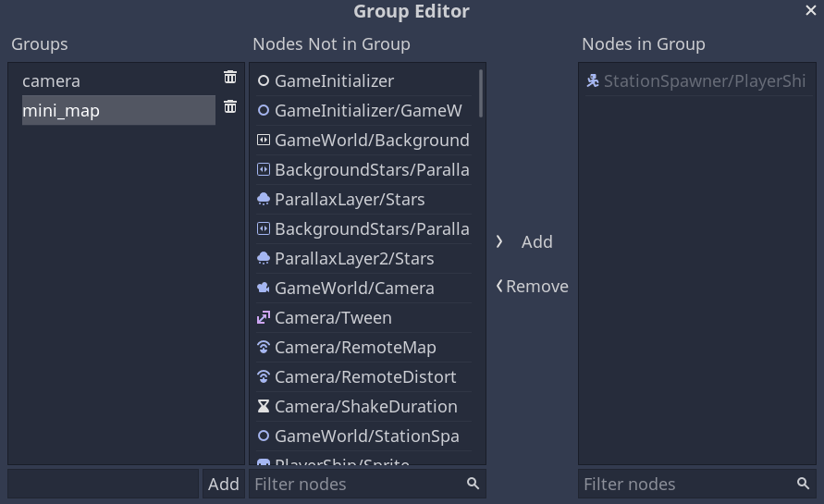Delete the camera group via trash icon
824x504 pixels.
click(230, 78)
